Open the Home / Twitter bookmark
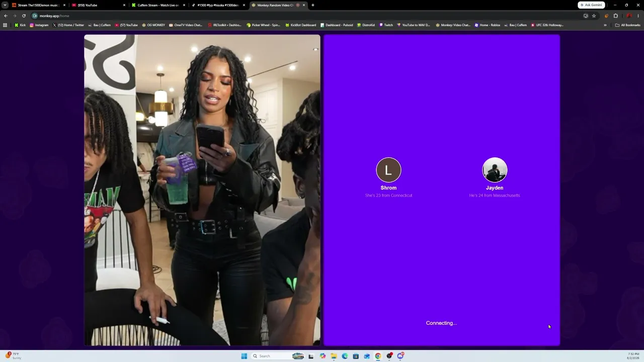This screenshot has height=362, width=644. (68, 25)
